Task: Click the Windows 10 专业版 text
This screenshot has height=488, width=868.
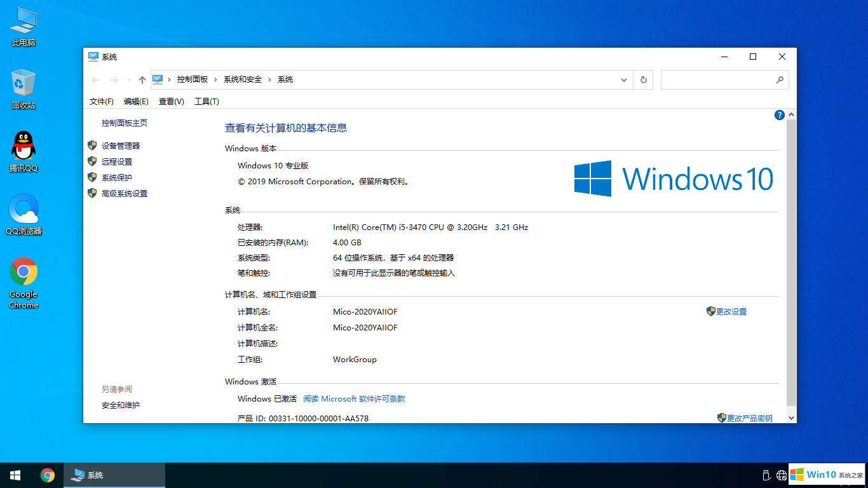Action: pyautogui.click(x=273, y=166)
